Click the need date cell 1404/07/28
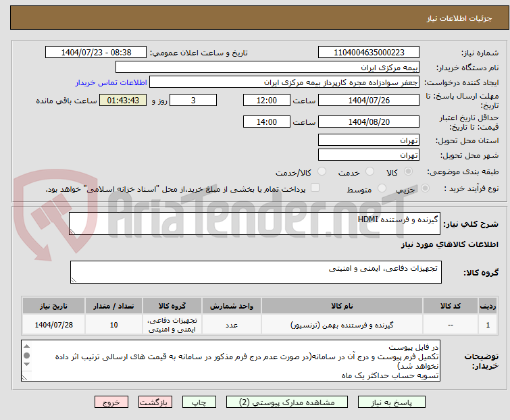Viewport: 510px width, 420px height. 53,325
